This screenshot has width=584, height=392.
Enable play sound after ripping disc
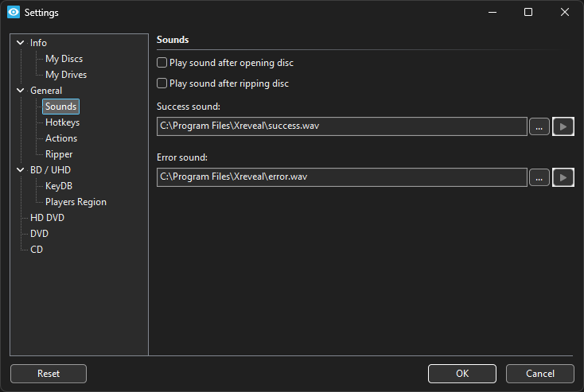pyautogui.click(x=162, y=83)
